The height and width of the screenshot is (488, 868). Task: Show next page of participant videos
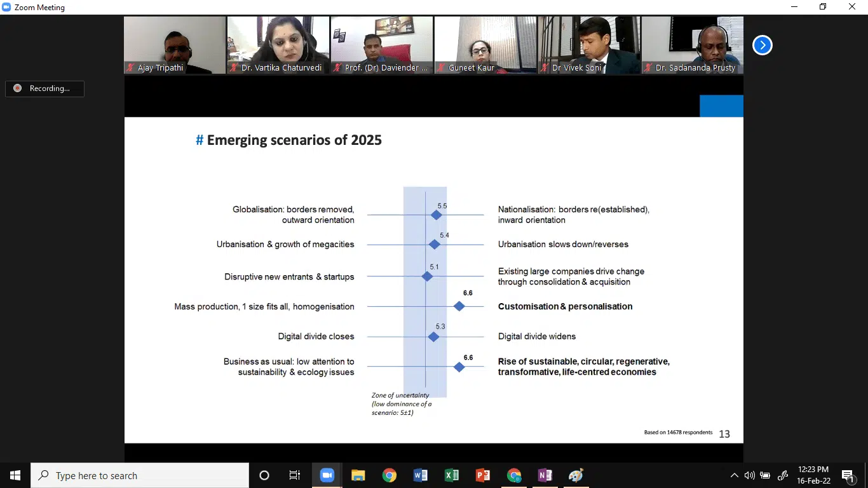762,45
